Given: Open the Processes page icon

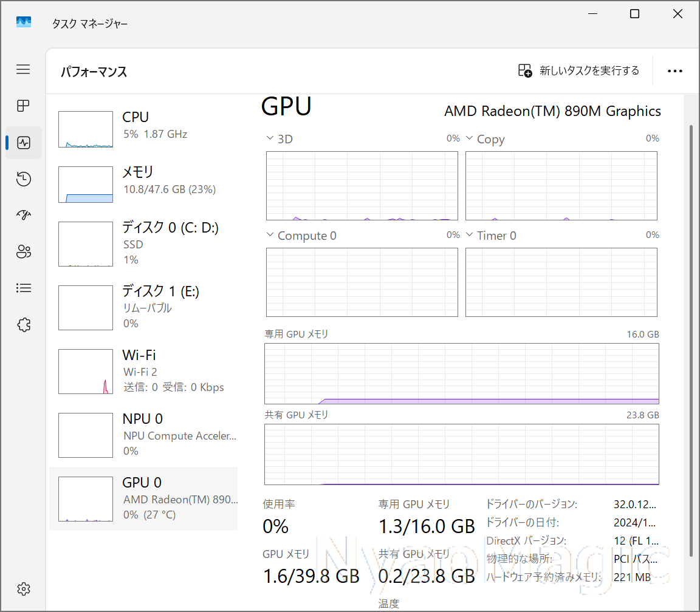Looking at the screenshot, I should click(23, 106).
